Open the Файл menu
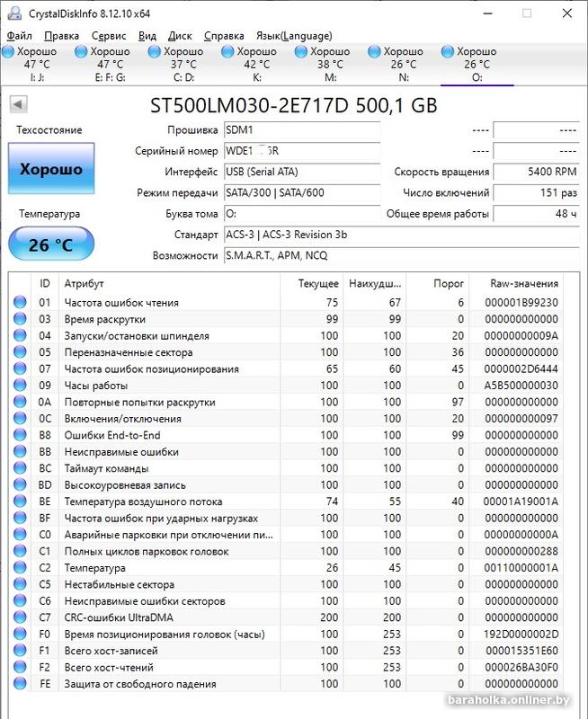Image resolution: width=588 pixels, height=719 pixels. [x=19, y=36]
